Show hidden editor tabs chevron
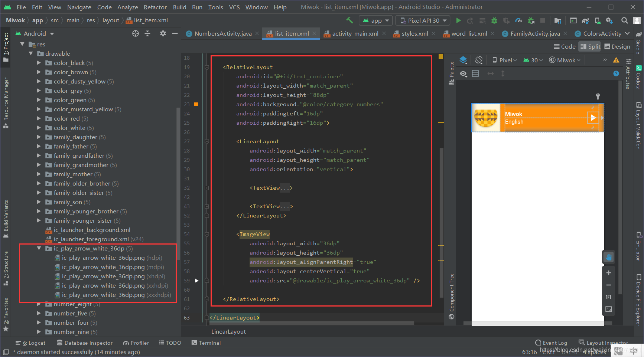The width and height of the screenshot is (644, 357). click(x=627, y=33)
